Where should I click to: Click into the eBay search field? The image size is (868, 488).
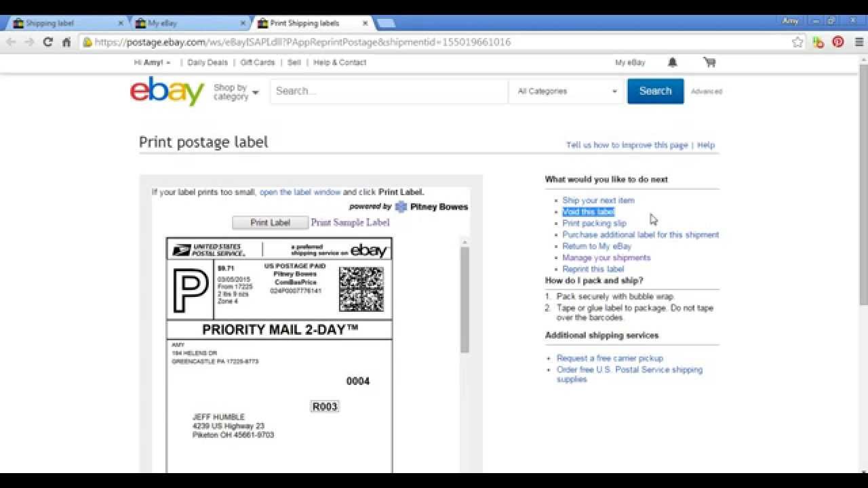(389, 91)
